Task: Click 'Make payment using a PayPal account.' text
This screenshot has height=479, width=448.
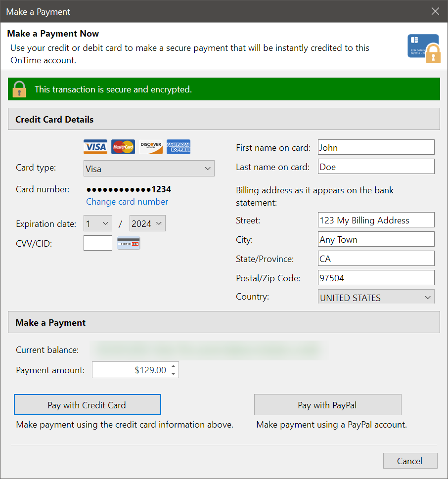Action: 332,425
